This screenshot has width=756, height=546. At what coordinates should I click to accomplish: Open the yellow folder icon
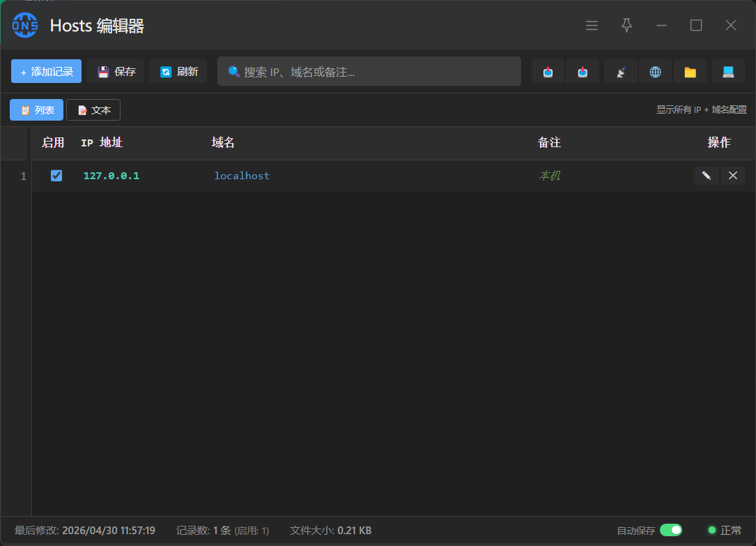(690, 72)
